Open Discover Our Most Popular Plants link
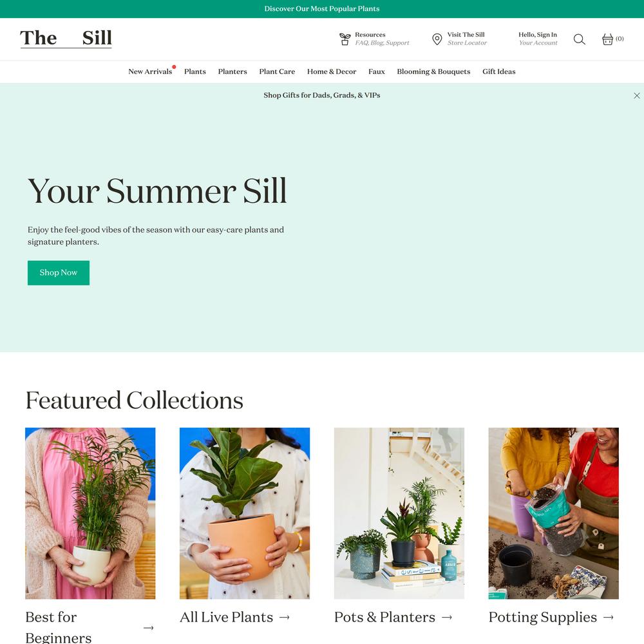The height and width of the screenshot is (644, 644). (321, 8)
